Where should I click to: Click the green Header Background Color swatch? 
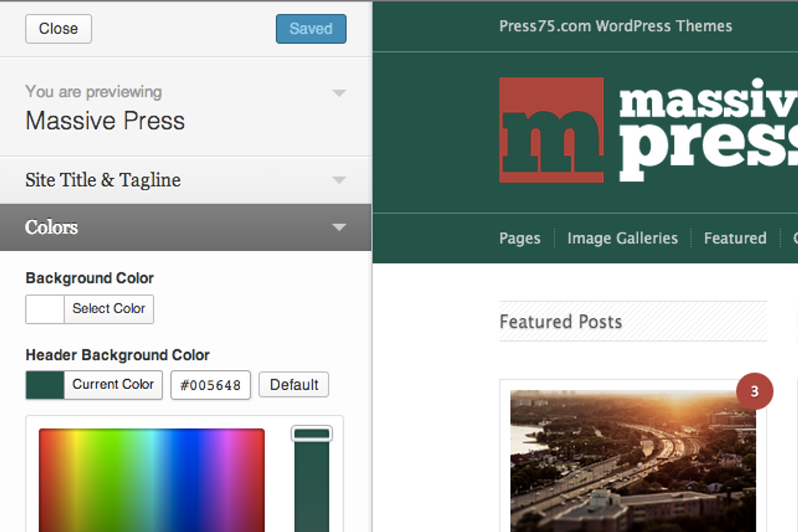click(45, 385)
